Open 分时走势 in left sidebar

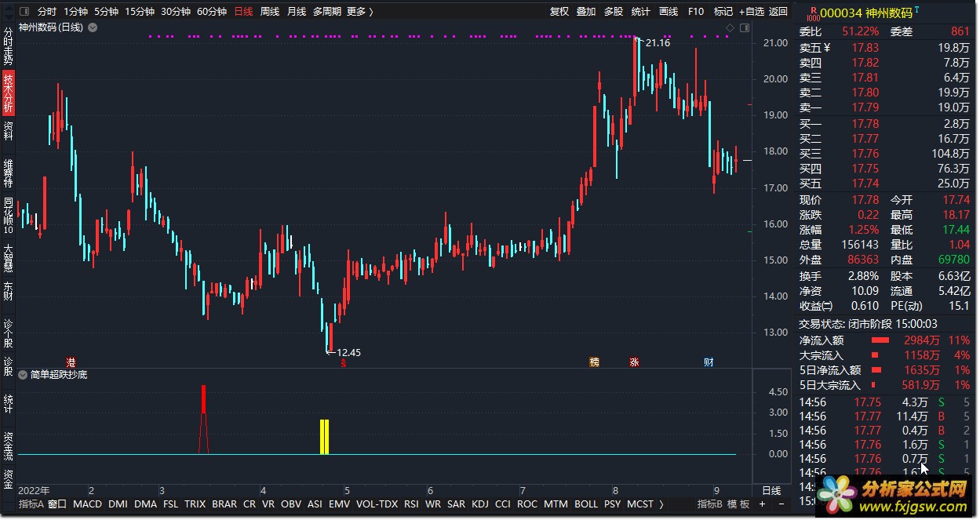[8, 46]
